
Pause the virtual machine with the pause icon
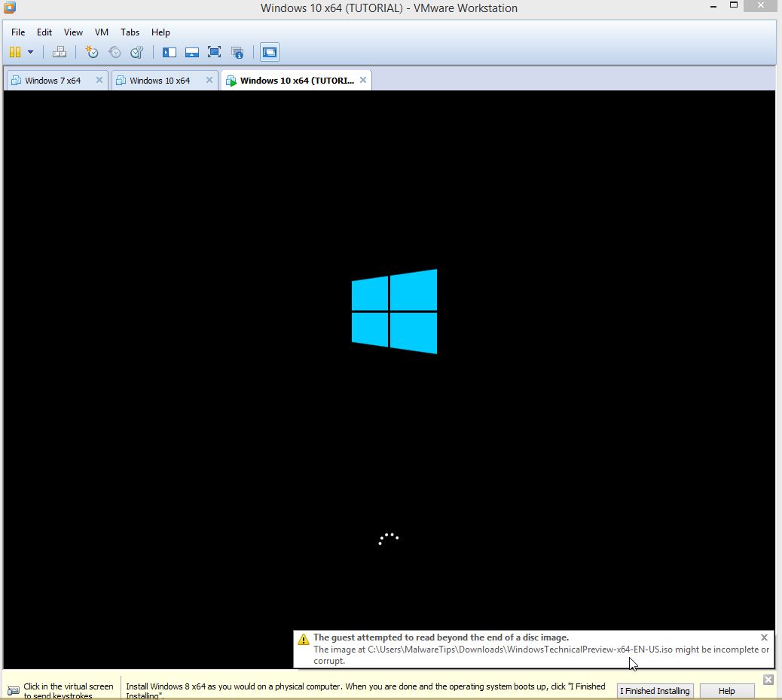15,52
